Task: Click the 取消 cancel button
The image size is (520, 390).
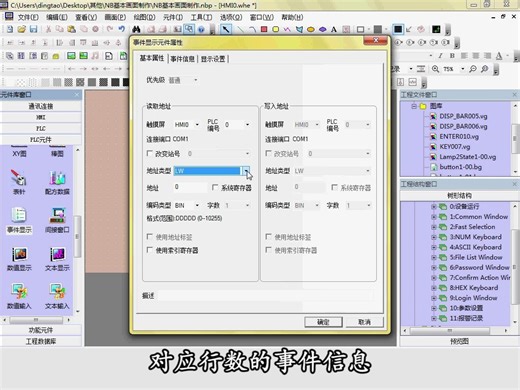Action: (364, 322)
